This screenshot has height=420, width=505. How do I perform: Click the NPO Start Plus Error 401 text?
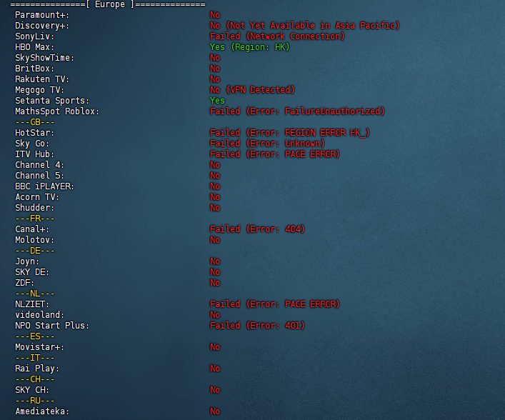coord(257,326)
